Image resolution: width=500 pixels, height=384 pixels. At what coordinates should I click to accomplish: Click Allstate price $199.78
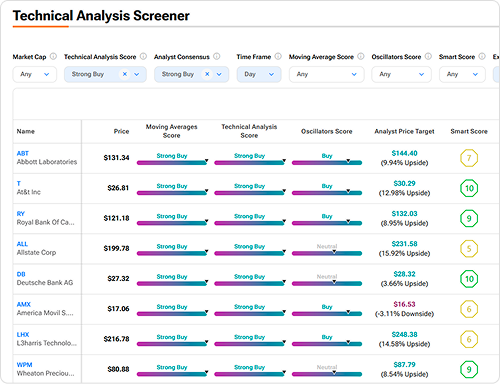tap(116, 248)
